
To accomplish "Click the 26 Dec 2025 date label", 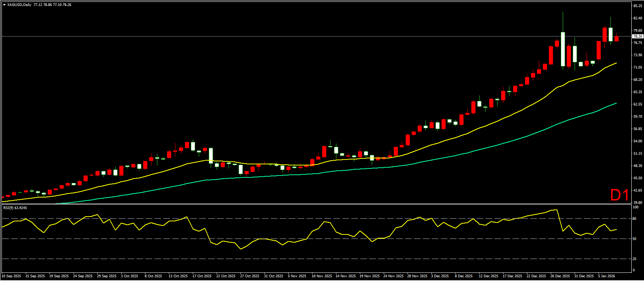I will (x=560, y=276).
